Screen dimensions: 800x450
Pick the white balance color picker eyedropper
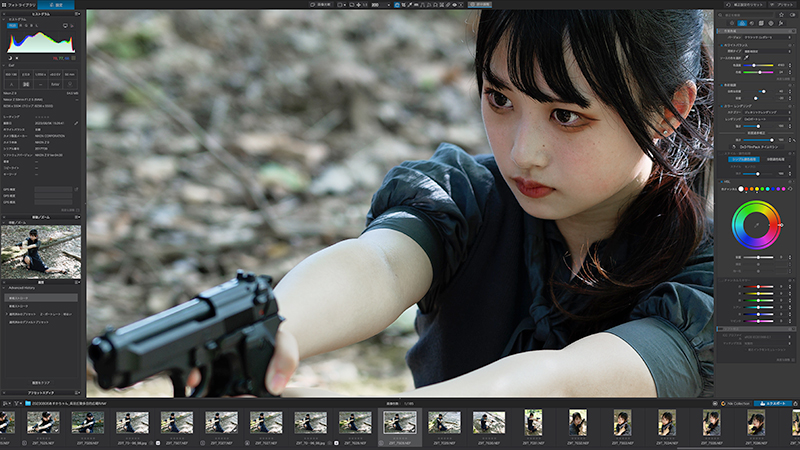coord(746,58)
